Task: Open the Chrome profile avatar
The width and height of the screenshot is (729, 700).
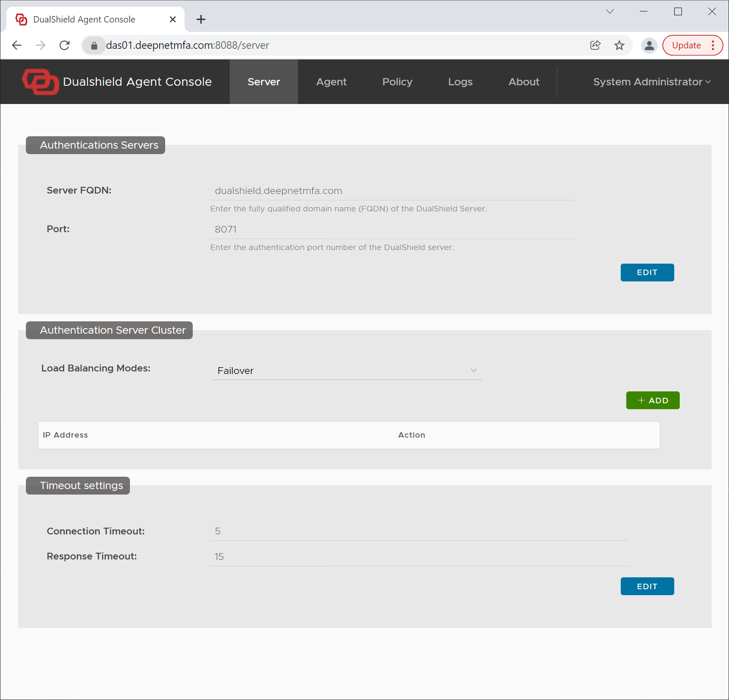Action: pos(649,45)
